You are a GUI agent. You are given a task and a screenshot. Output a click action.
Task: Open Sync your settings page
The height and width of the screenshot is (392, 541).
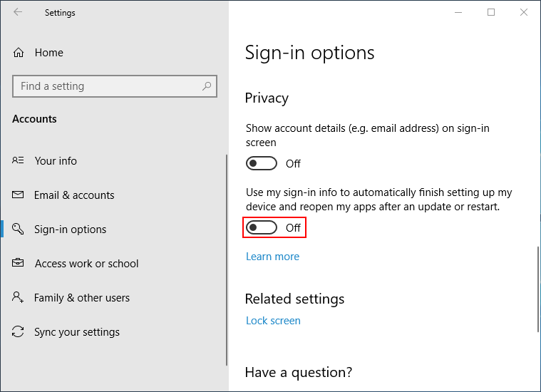point(77,332)
